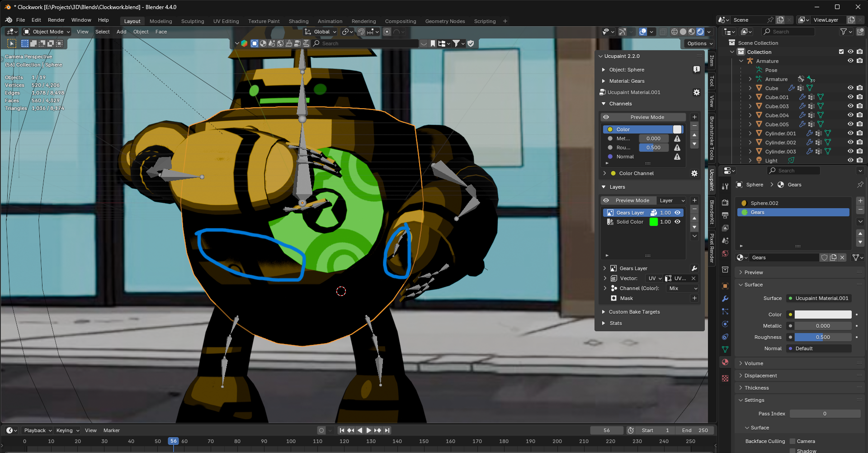Open View Layer properties tab
This screenshot has width=868, height=453.
(725, 228)
